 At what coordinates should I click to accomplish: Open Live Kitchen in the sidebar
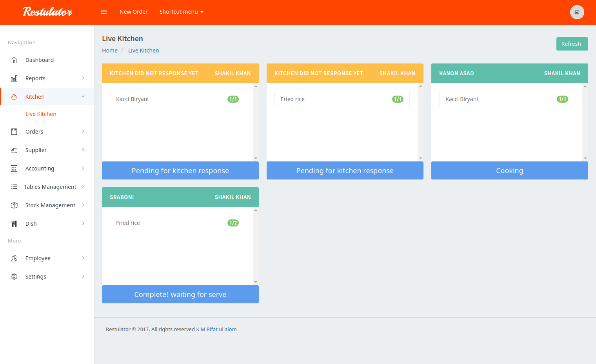pyautogui.click(x=41, y=114)
